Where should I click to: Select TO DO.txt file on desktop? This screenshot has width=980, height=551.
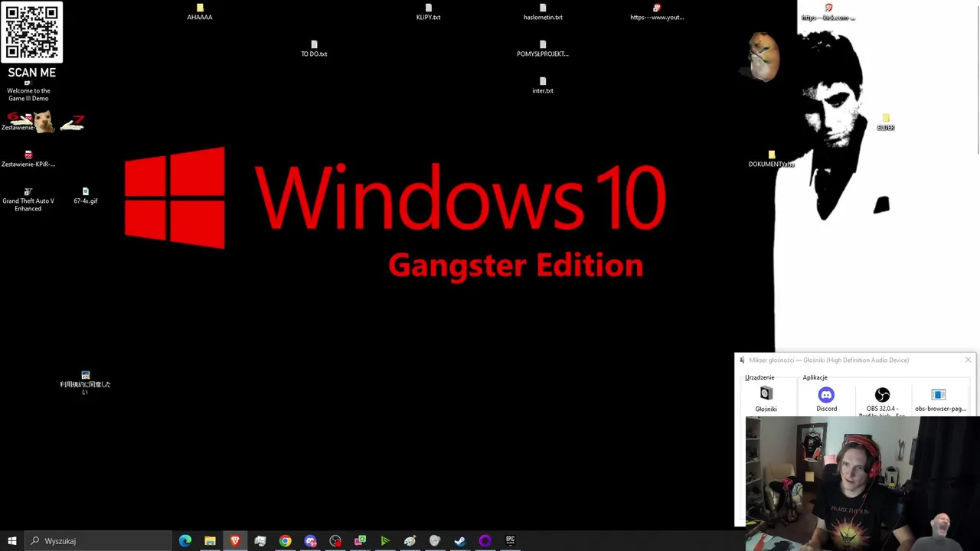314,49
